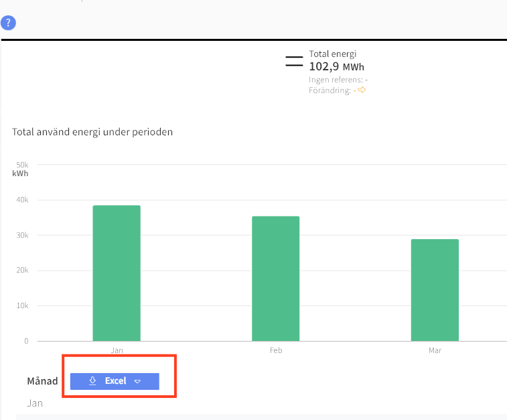
Task: Expand the Excel export dropdown arrow
Action: pyautogui.click(x=137, y=382)
